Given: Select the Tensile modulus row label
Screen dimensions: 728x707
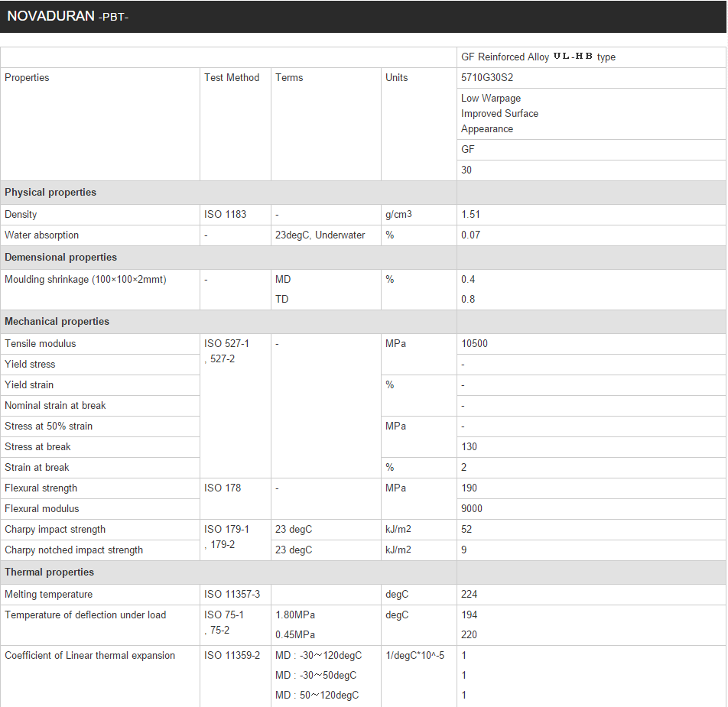Looking at the screenshot, I should click(x=40, y=344).
